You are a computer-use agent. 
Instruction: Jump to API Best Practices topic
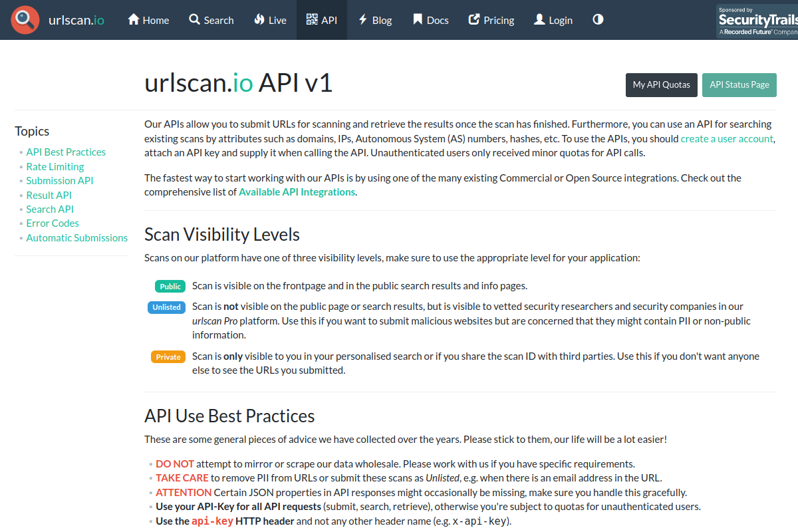[66, 152]
